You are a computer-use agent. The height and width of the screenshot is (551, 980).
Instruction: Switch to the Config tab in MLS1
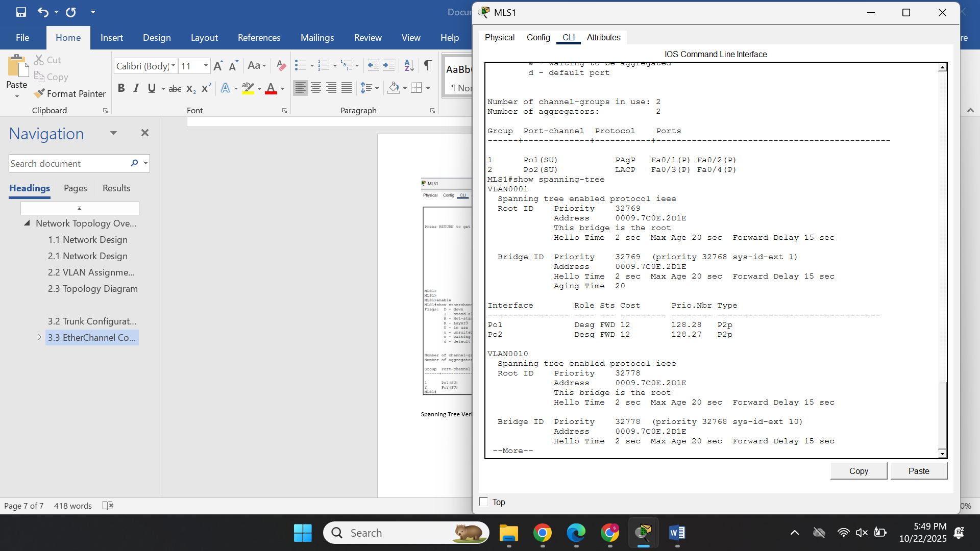tap(538, 37)
